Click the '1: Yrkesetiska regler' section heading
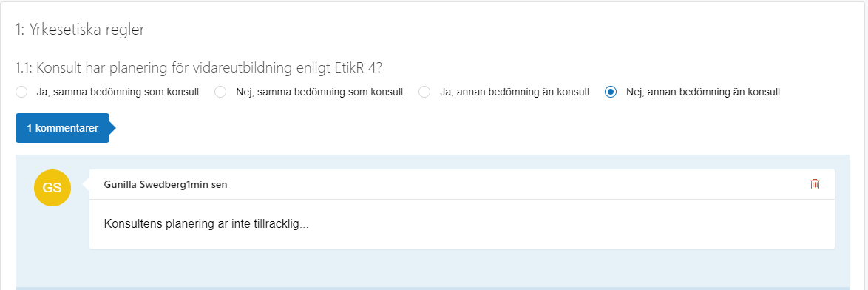This screenshot has width=868, height=290. pos(81,30)
